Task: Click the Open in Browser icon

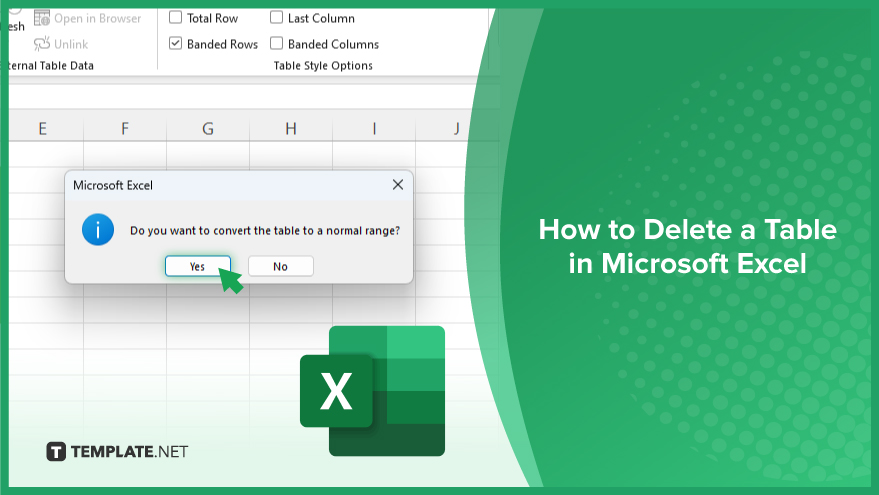Action: tap(41, 18)
